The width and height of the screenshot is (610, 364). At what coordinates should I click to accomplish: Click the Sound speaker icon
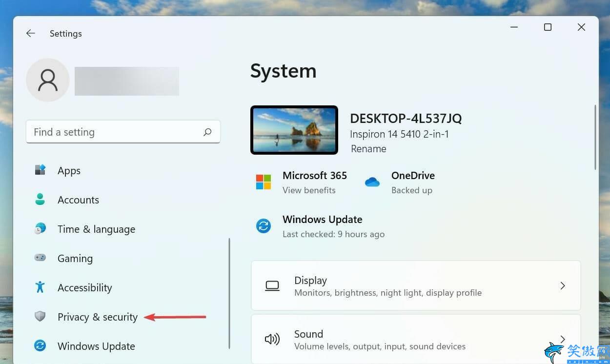(272, 339)
